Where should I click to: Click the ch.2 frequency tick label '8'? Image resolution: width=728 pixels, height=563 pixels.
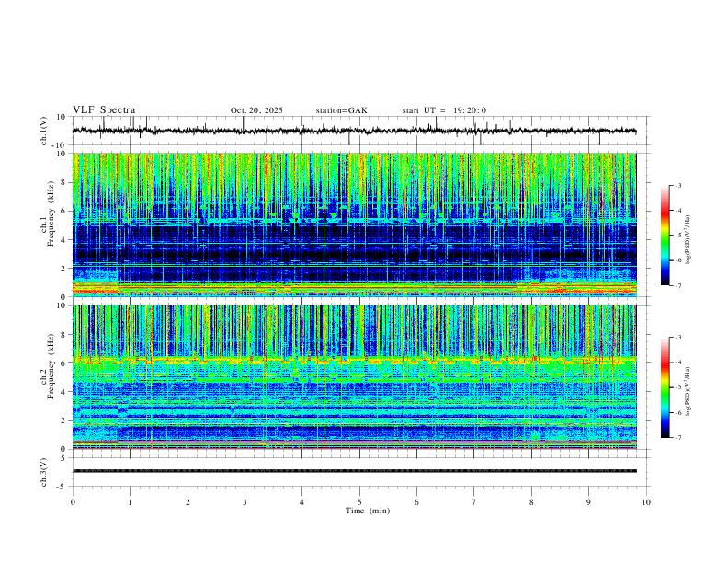coord(64,335)
